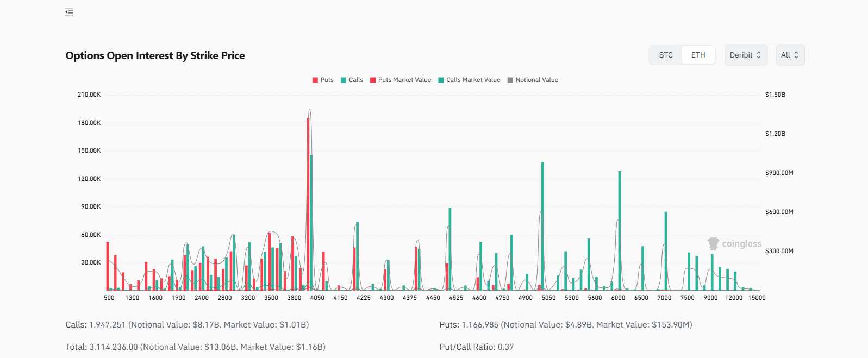The width and height of the screenshot is (868, 358).
Task: Click the x-axis label 5050
Action: point(548,298)
